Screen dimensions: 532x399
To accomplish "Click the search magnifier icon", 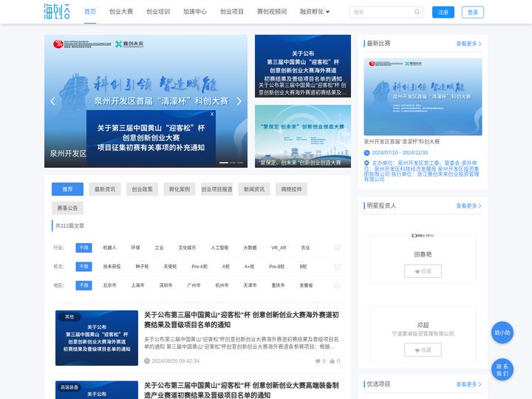I will coord(417,12).
